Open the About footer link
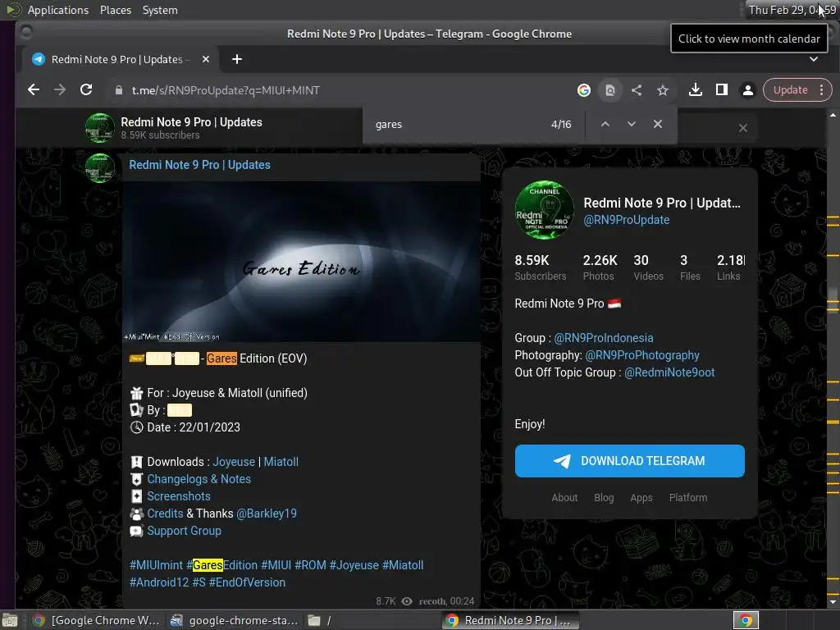The height and width of the screenshot is (630, 840). point(564,498)
